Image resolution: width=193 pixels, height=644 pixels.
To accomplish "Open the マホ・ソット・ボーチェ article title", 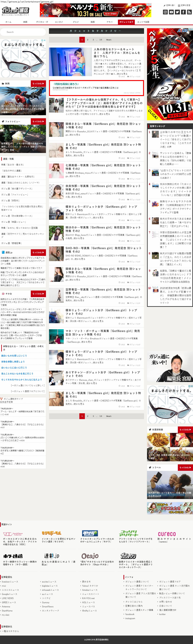I will coord(103,333).
